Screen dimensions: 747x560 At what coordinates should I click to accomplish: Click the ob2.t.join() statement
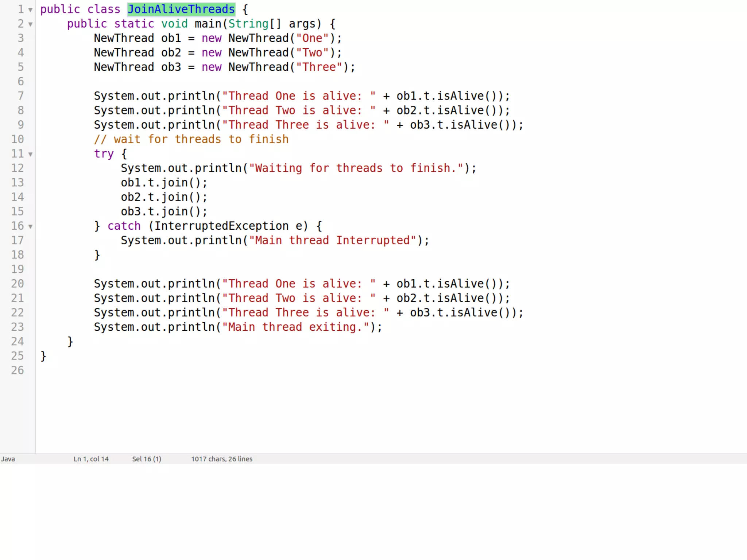(164, 197)
